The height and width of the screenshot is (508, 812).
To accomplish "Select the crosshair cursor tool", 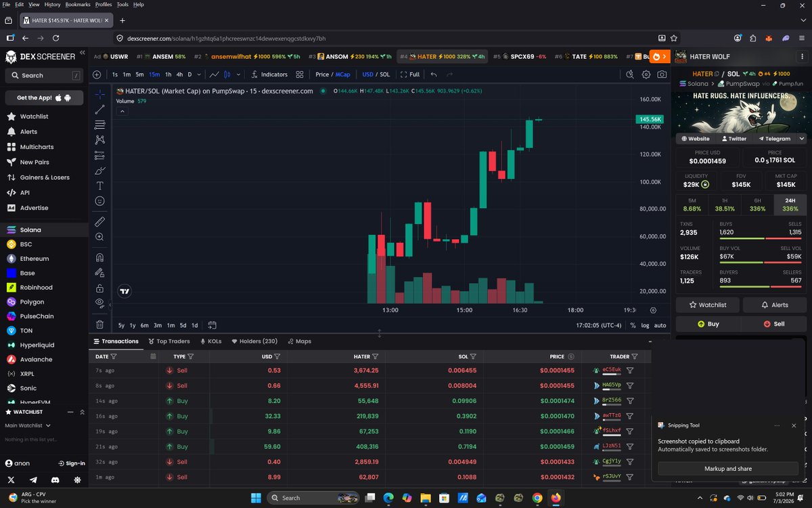I will pyautogui.click(x=99, y=94).
